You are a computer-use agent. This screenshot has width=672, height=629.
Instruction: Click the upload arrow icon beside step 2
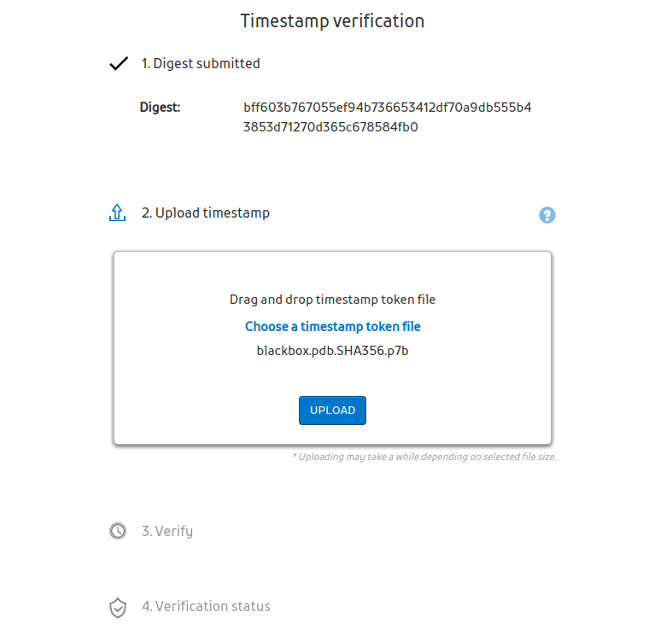pos(118,213)
